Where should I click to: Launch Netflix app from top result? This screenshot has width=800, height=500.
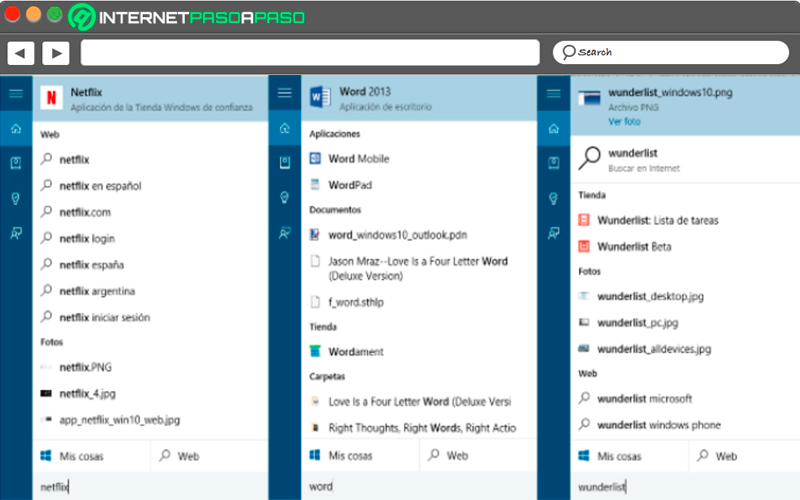click(151, 98)
